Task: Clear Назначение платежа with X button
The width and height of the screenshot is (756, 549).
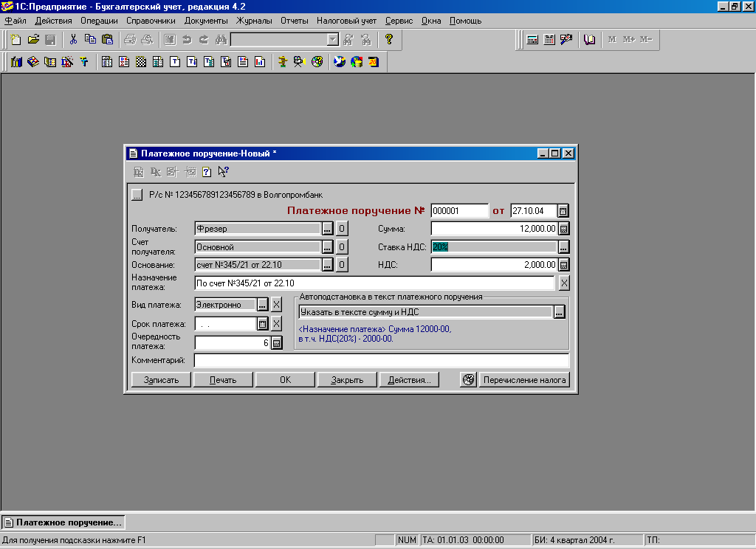Action: click(x=564, y=283)
